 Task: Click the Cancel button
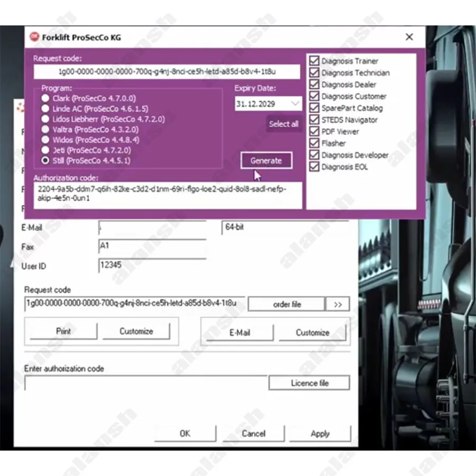(253, 434)
